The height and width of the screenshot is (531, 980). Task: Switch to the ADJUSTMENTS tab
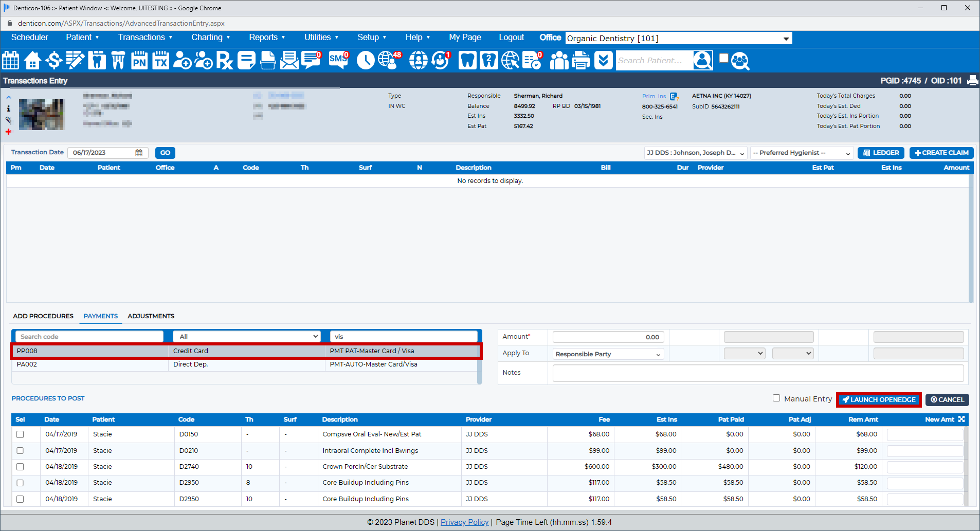point(151,316)
